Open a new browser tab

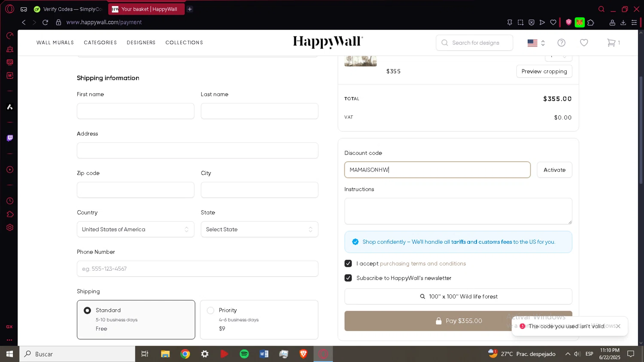[x=189, y=9]
